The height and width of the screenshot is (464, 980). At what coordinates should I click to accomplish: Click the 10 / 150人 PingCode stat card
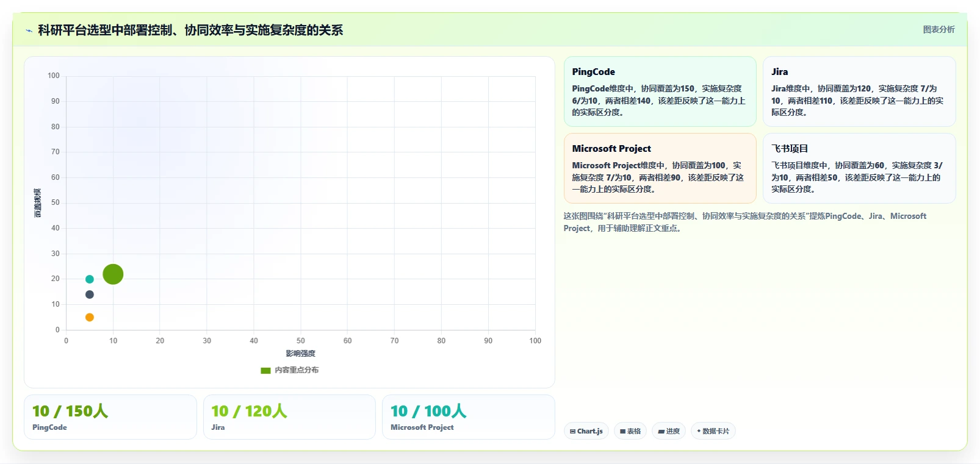point(110,417)
